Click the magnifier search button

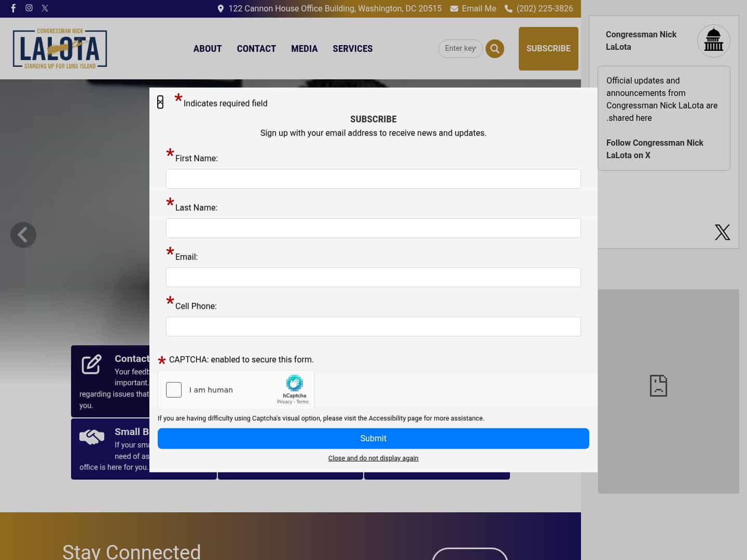(495, 49)
